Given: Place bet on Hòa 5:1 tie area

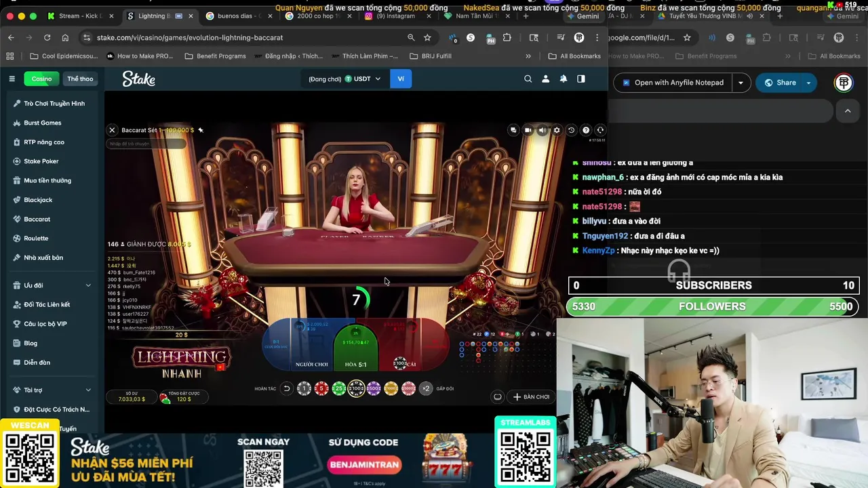Looking at the screenshot, I should pyautogui.click(x=355, y=347).
